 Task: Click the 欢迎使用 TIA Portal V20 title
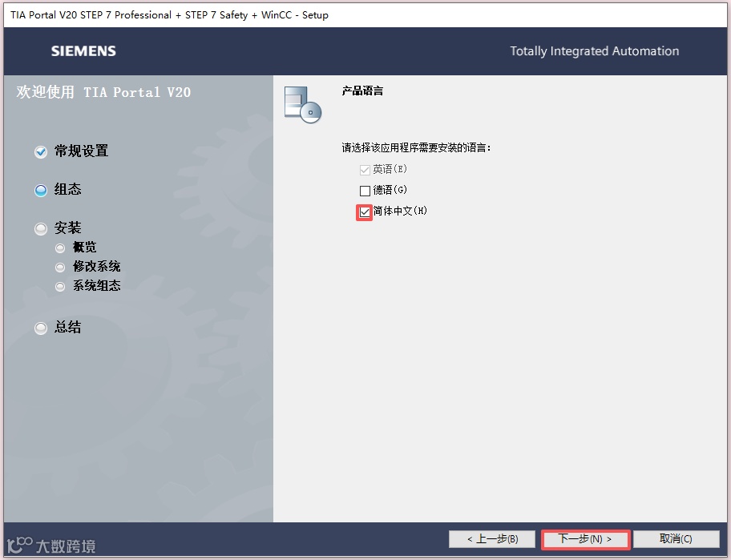[x=103, y=92]
